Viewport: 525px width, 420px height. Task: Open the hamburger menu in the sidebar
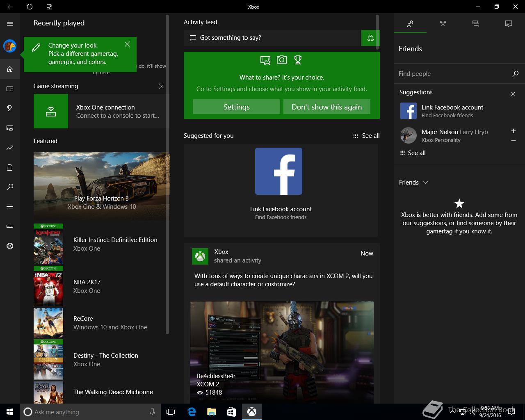(10, 23)
